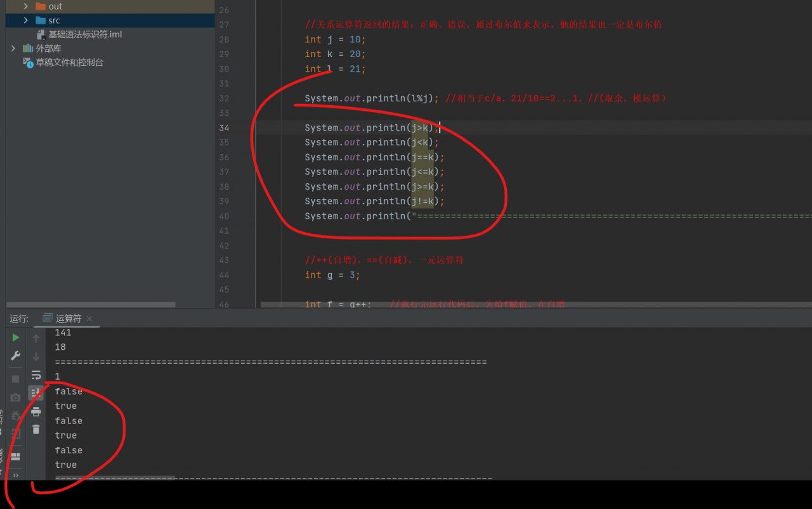This screenshot has height=509, width=812.
Task: Toggle soft-wrap in the console
Action: [x=36, y=375]
